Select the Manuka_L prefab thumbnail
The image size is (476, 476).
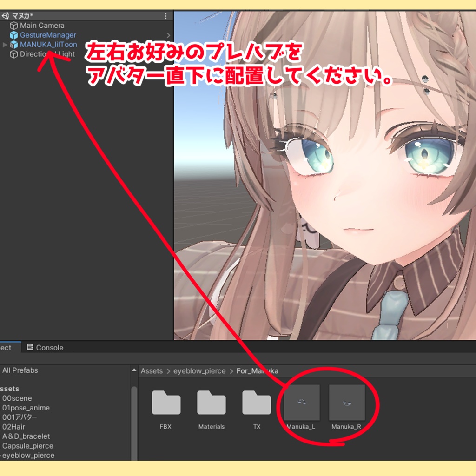point(302,403)
